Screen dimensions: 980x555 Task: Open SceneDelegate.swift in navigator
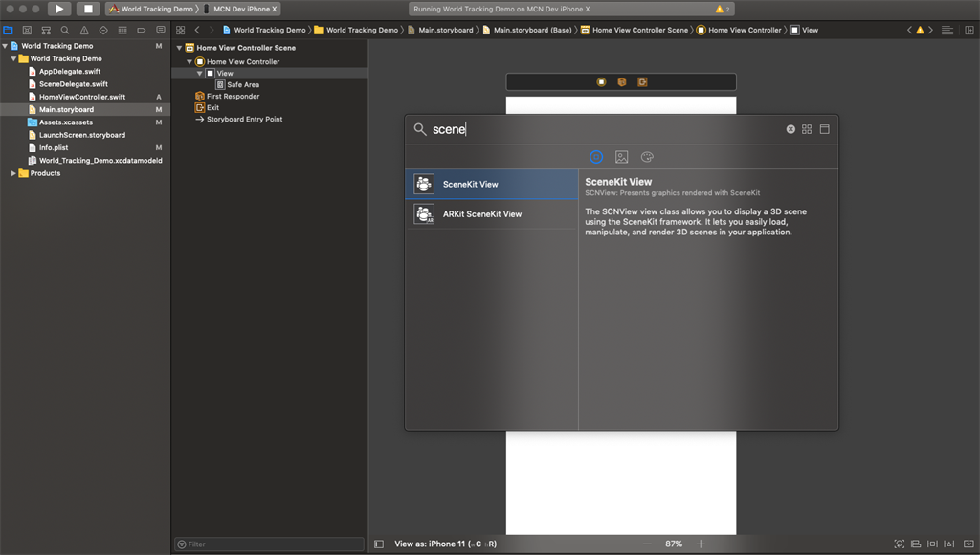(x=73, y=84)
